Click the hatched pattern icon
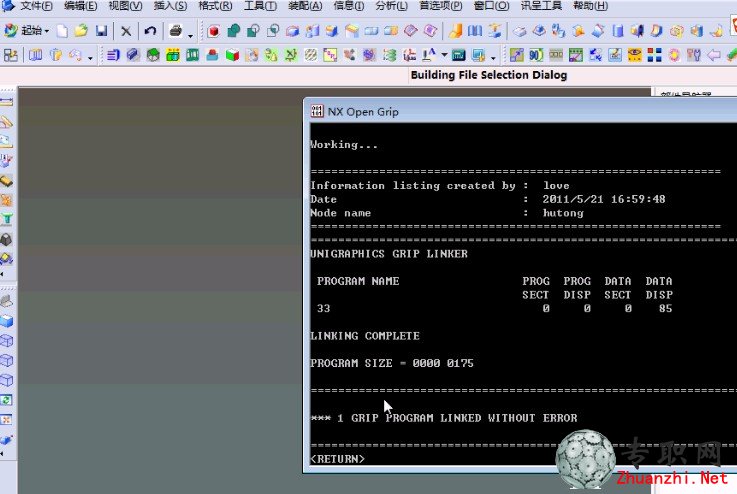 [x=311, y=55]
